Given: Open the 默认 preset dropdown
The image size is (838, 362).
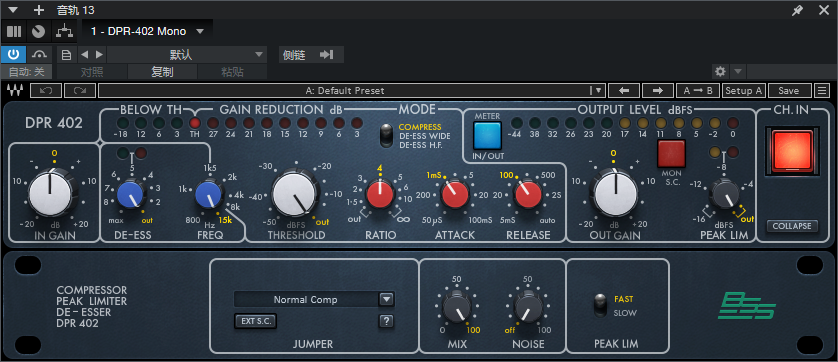Looking at the screenshot, I should [x=187, y=55].
